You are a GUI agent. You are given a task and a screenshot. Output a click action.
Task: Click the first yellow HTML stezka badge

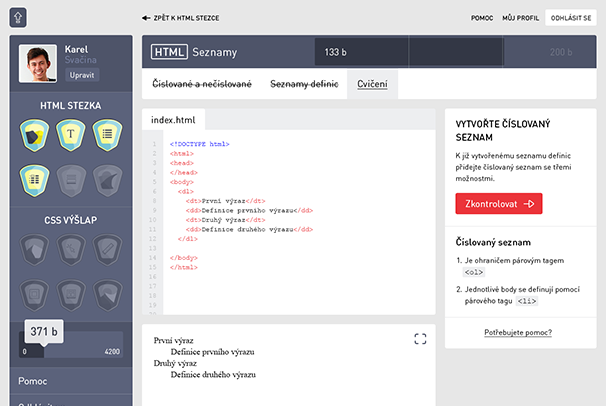coord(34,134)
